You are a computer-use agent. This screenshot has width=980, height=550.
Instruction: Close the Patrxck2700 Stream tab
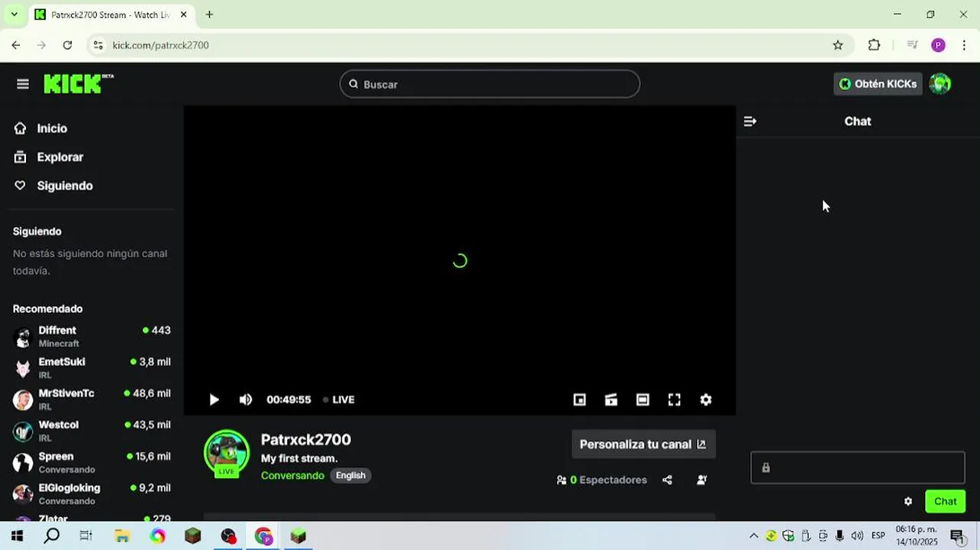point(183,15)
